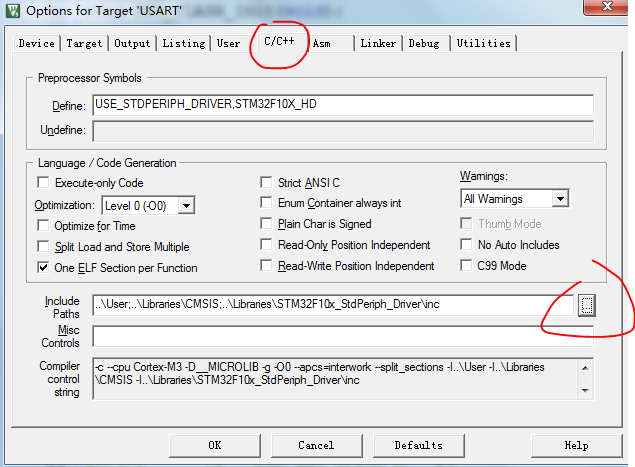The width and height of the screenshot is (635, 467).
Task: Open the Include Paths browse button
Action: pos(586,305)
